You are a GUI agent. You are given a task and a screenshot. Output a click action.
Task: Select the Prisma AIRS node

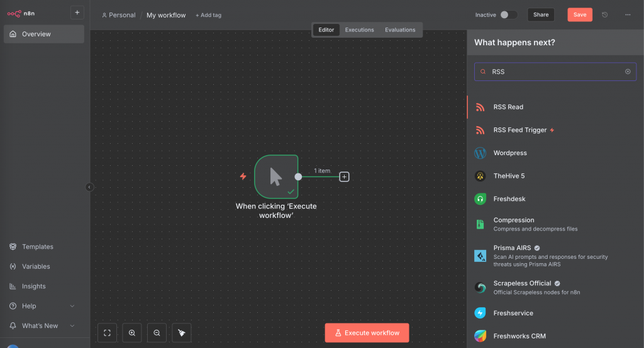pyautogui.click(x=555, y=256)
